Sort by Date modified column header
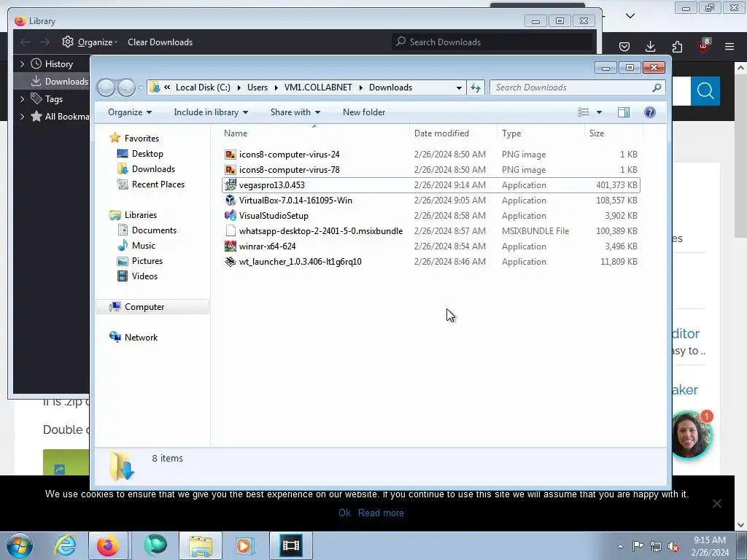The image size is (747, 560). [x=441, y=133]
